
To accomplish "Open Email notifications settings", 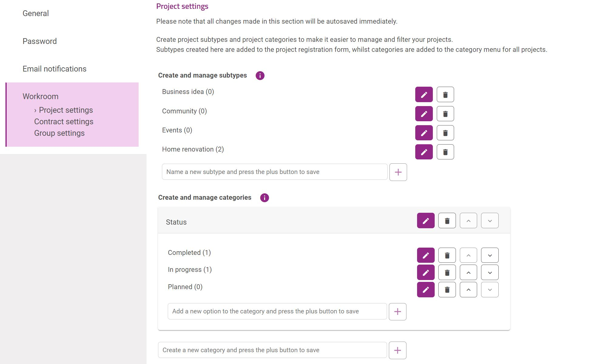I will pyautogui.click(x=55, y=69).
